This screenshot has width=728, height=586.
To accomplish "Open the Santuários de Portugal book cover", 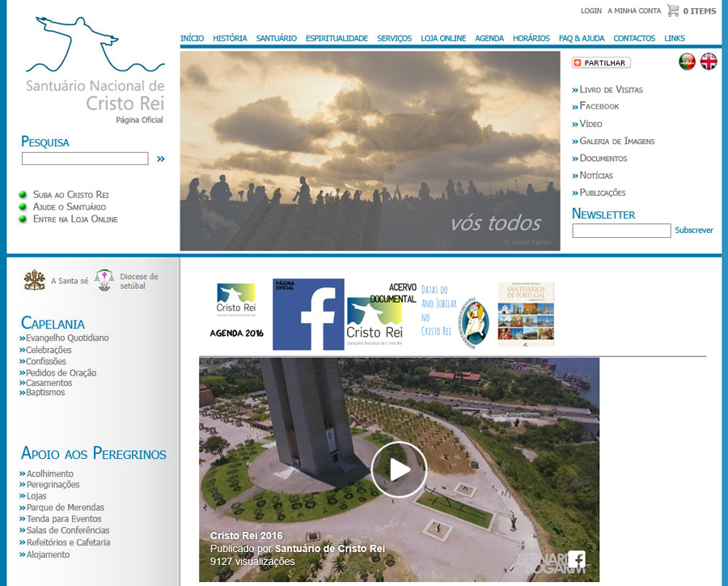I will point(526,315).
